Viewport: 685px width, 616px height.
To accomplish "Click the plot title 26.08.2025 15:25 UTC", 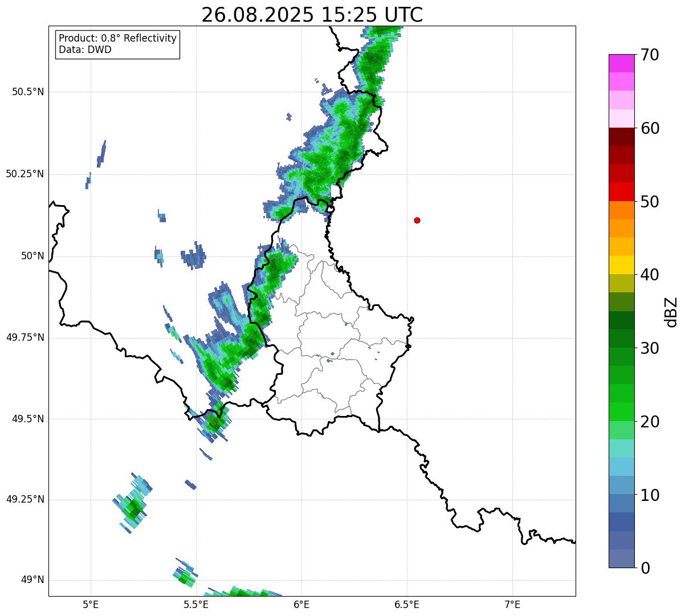I will pos(312,15).
